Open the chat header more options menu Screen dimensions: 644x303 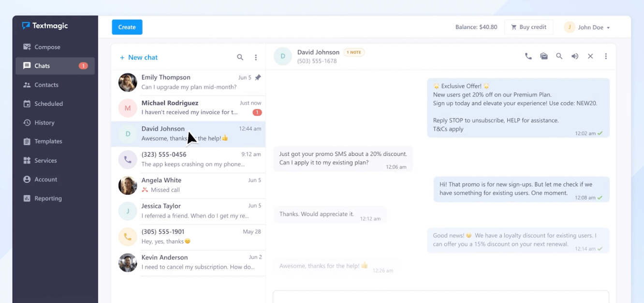(x=606, y=56)
